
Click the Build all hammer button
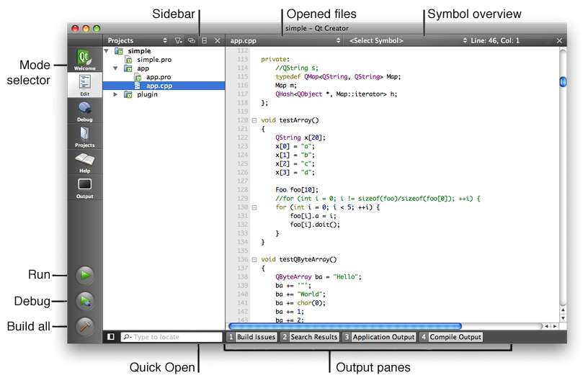(85, 326)
